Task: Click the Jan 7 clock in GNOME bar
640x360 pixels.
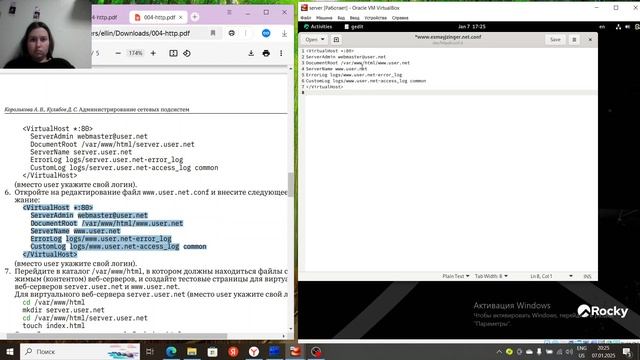Action: pos(471,27)
